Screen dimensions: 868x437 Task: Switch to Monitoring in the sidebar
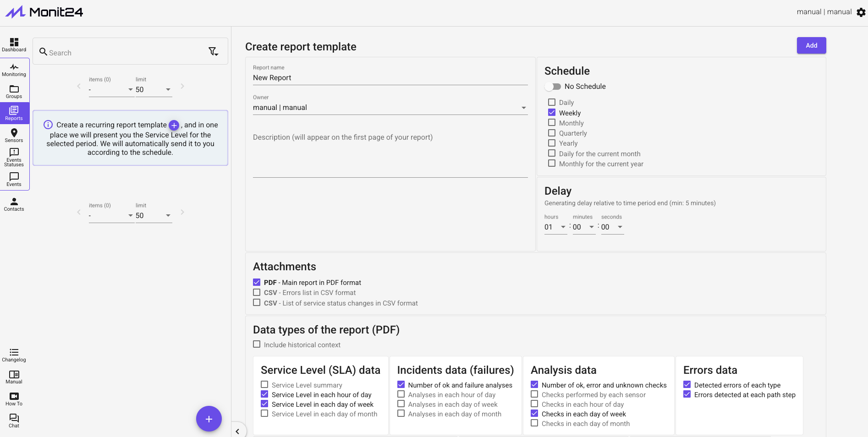click(14, 70)
